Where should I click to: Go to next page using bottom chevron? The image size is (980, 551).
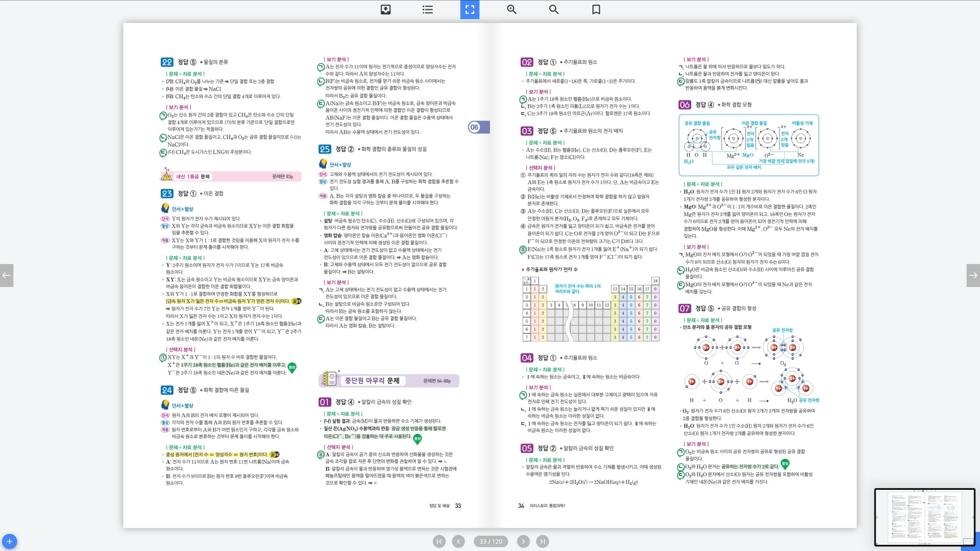(x=523, y=541)
